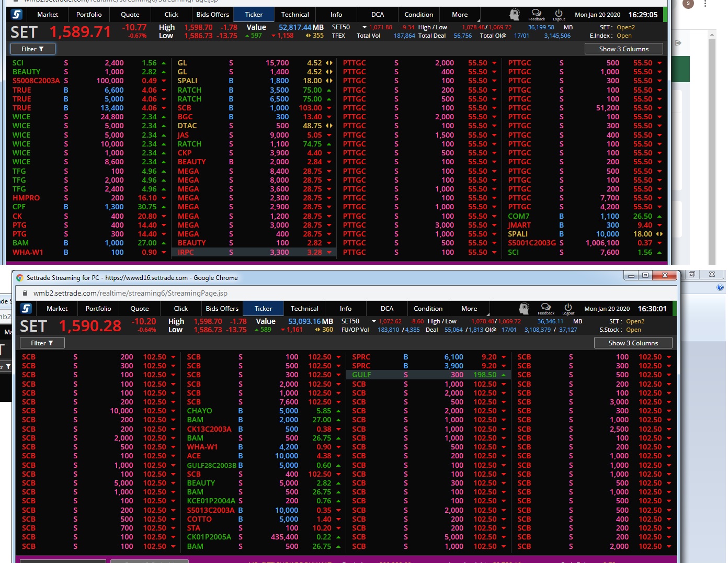The image size is (728, 563).
Task: Expand the SET50 index dropdown in top window
Action: pos(365,27)
